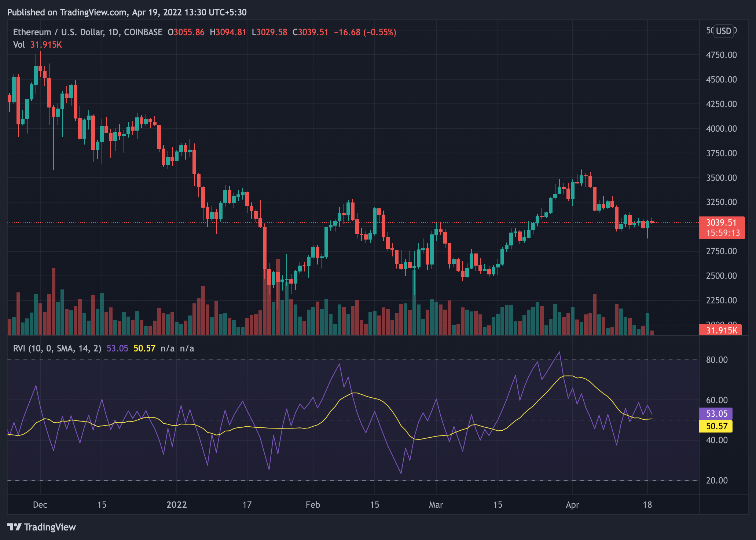Click the purple 53.05 RVI value tag

coord(716,414)
